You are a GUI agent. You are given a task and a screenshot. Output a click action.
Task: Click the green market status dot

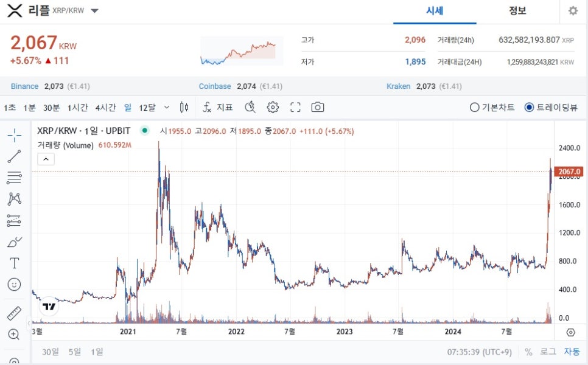(144, 131)
